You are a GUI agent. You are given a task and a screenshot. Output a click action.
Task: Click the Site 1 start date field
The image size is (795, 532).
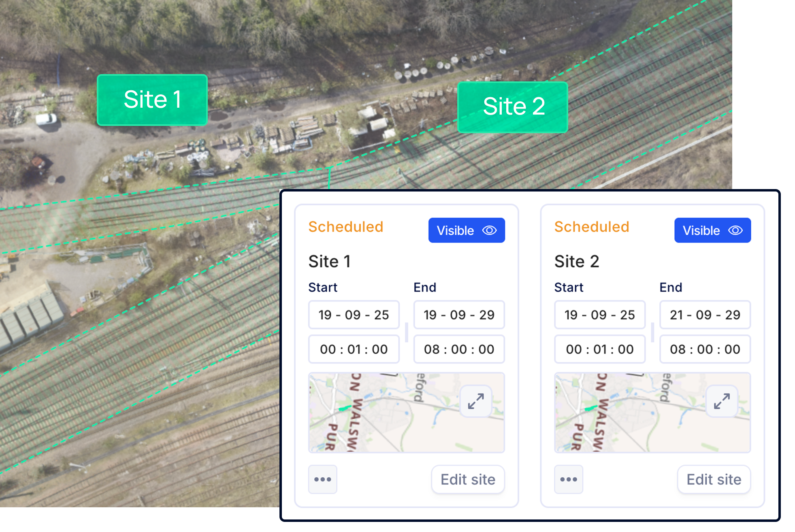(x=354, y=315)
